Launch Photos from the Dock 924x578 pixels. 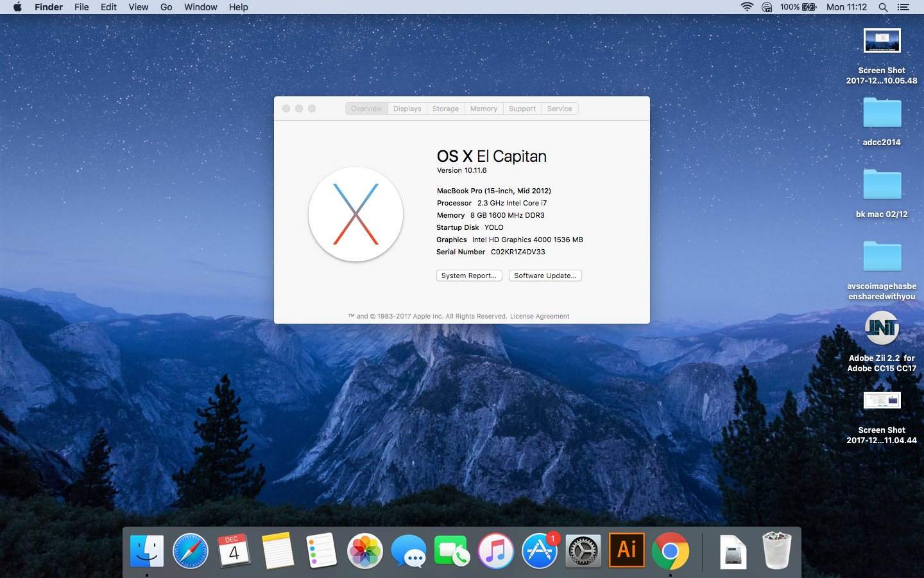click(x=365, y=551)
